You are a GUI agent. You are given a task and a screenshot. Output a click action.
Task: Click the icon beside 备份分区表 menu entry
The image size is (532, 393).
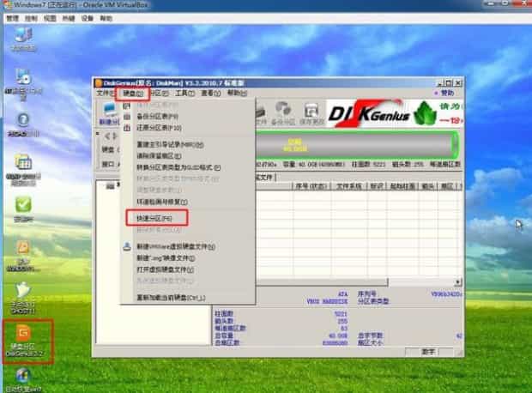pyautogui.click(x=126, y=117)
